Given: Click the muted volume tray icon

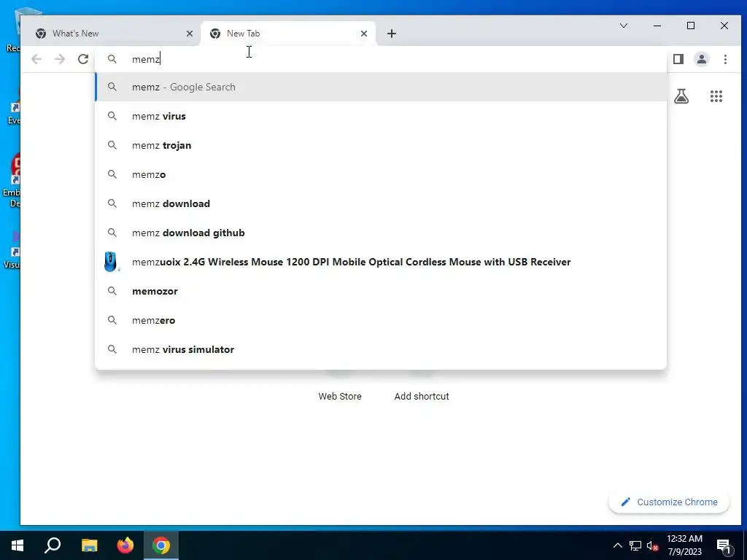Looking at the screenshot, I should click(652, 545).
